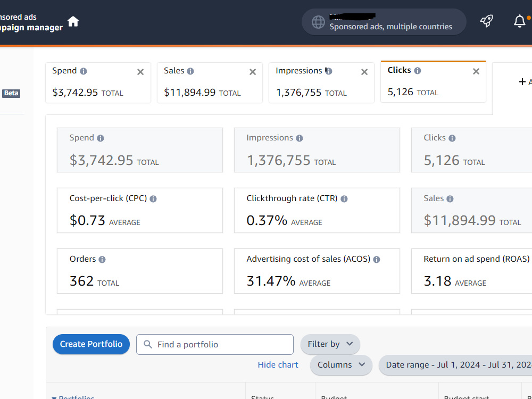532x399 pixels.
Task: Open the rocket launch icon
Action: coord(487,21)
